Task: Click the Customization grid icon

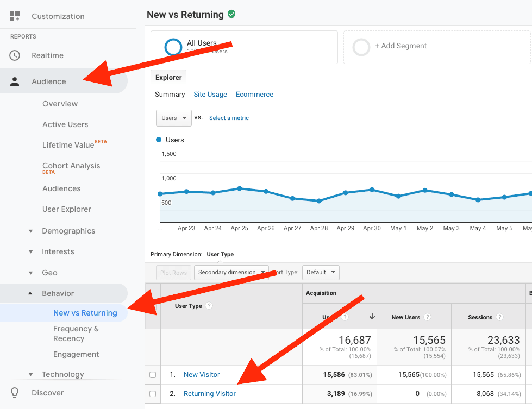Action: point(15,16)
